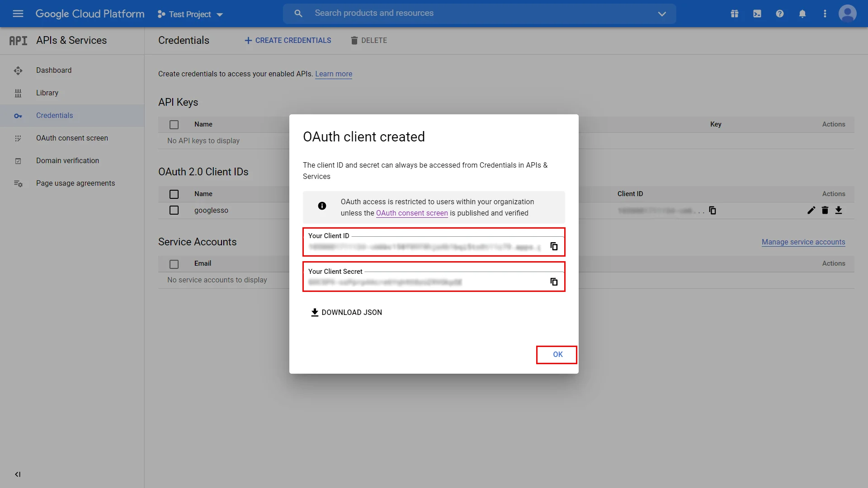Open the hamburger navigation menu
This screenshot has width=868, height=488.
(x=18, y=14)
